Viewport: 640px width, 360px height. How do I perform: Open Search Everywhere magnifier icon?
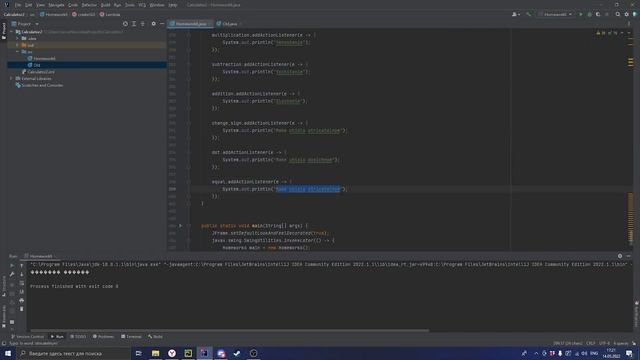click(x=618, y=14)
